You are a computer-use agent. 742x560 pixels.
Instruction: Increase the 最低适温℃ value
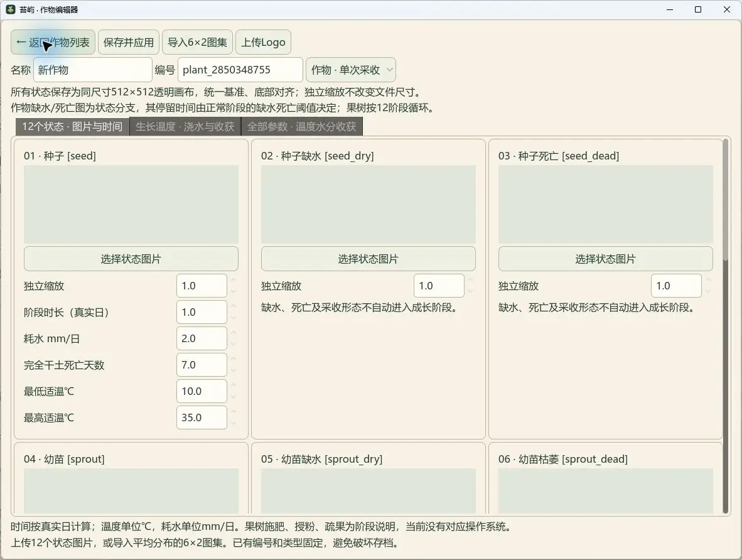[234, 386]
